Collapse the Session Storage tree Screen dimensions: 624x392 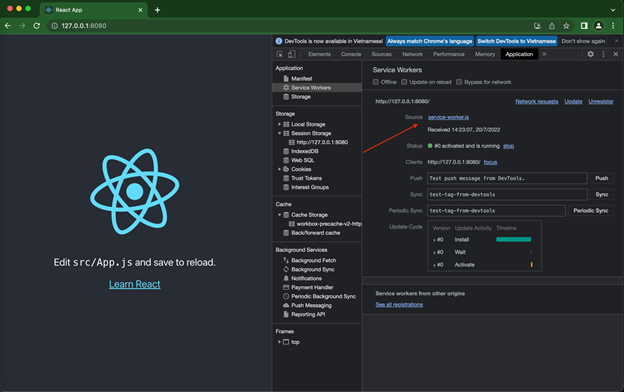(x=279, y=133)
